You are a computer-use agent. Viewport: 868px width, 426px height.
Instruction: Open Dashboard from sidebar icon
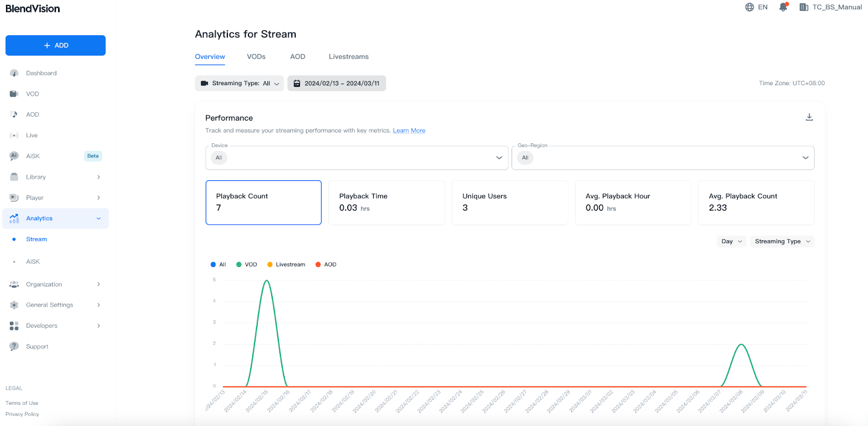pyautogui.click(x=14, y=73)
